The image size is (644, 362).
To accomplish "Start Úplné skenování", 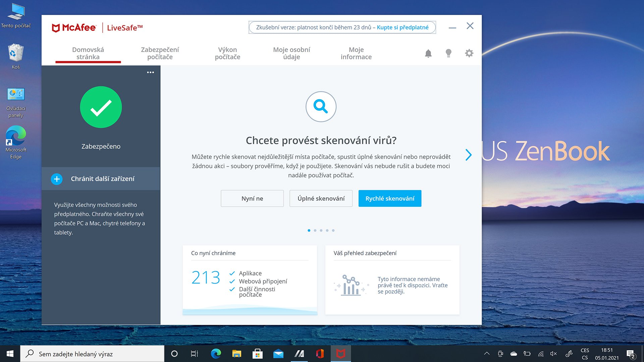I will [x=321, y=198].
